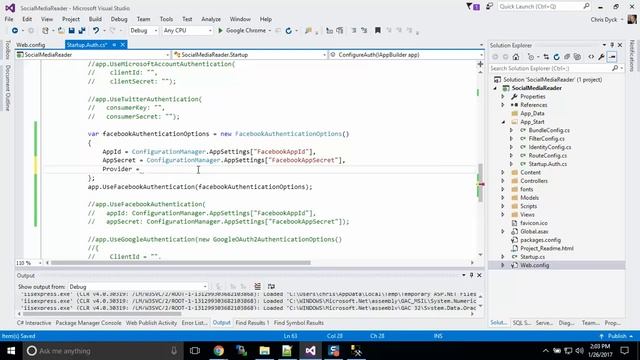Click the Navigate Backward toolbar button
The image size is (640, 360).
(x=15, y=31)
